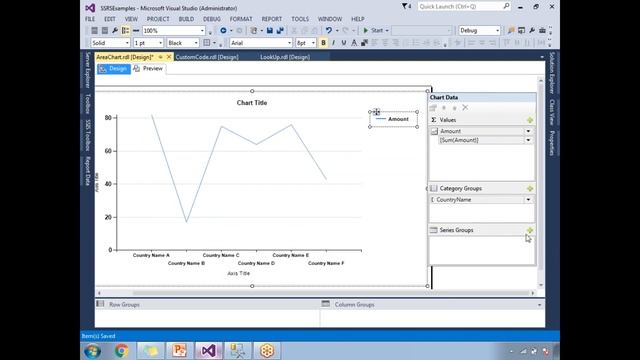The height and width of the screenshot is (360, 640).
Task: Open the REPORT menu
Action: pos(272,19)
